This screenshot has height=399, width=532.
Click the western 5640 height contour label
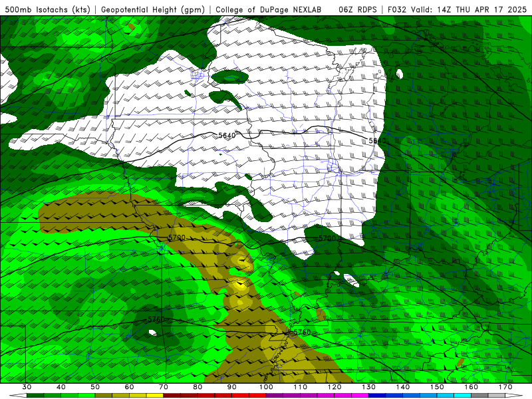click(x=227, y=136)
